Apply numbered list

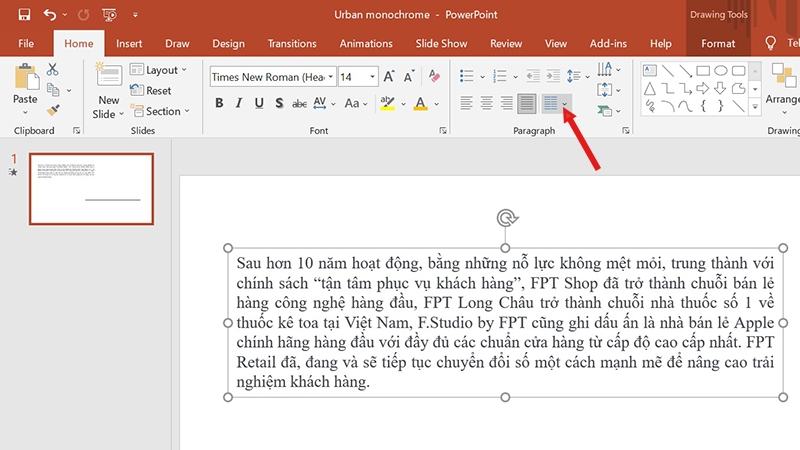coord(499,76)
